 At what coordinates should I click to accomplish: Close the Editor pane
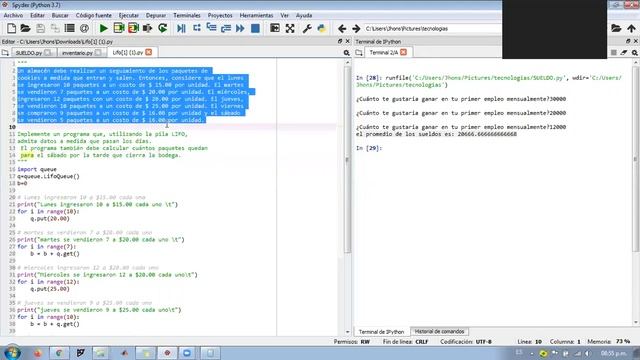(x=348, y=41)
